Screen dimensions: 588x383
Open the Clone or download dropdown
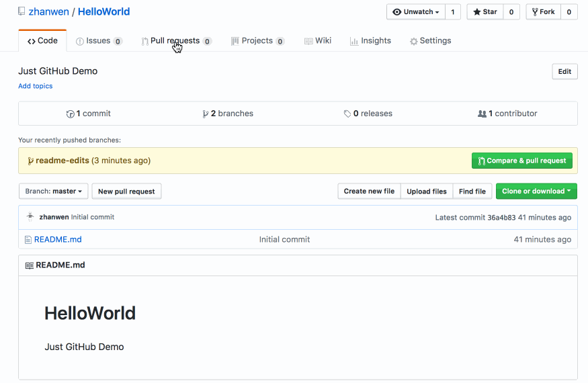click(536, 191)
